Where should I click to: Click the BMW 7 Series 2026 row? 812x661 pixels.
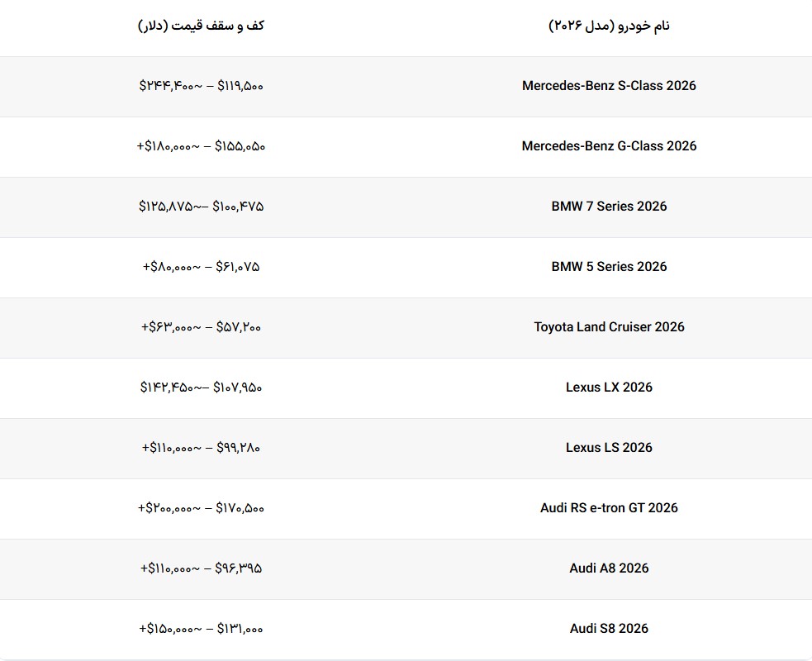pyautogui.click(x=609, y=207)
